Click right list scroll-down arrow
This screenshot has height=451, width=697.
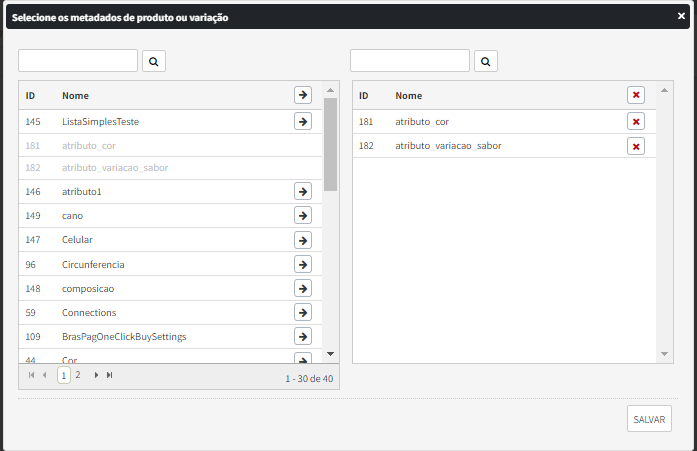click(x=665, y=354)
